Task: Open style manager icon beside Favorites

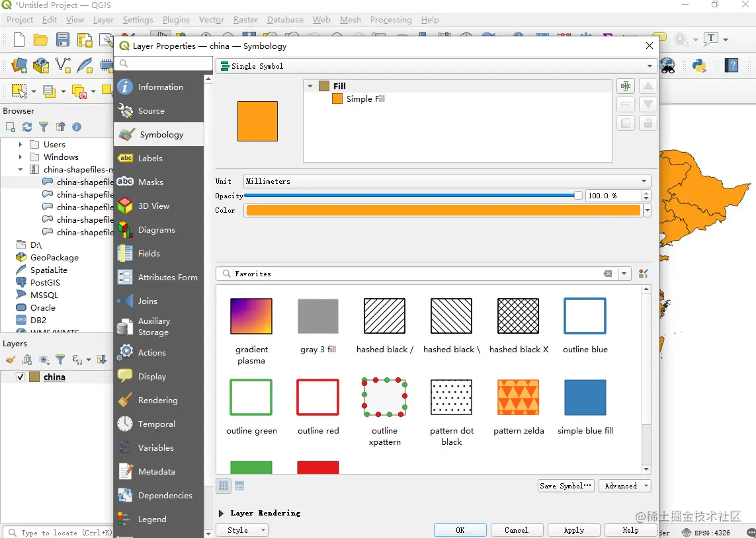Action: coord(643,274)
